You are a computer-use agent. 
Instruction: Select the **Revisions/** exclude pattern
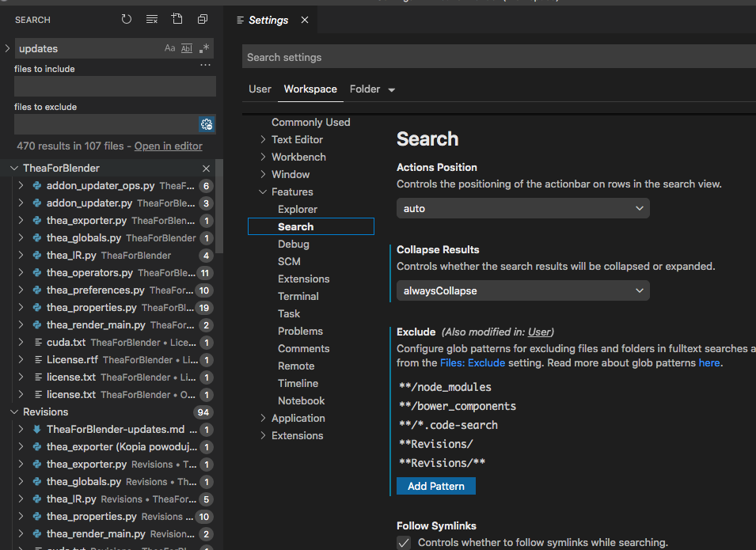[x=443, y=463]
